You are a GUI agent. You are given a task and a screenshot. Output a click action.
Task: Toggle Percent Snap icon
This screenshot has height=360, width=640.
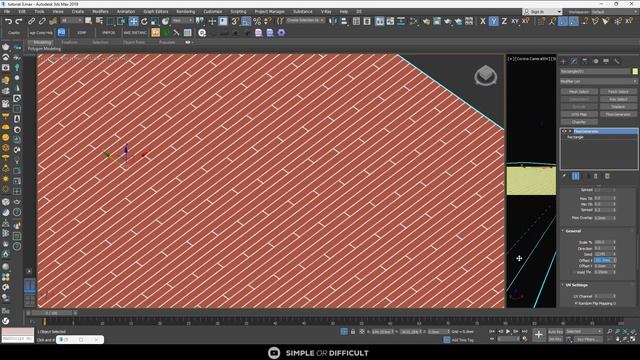(257, 21)
